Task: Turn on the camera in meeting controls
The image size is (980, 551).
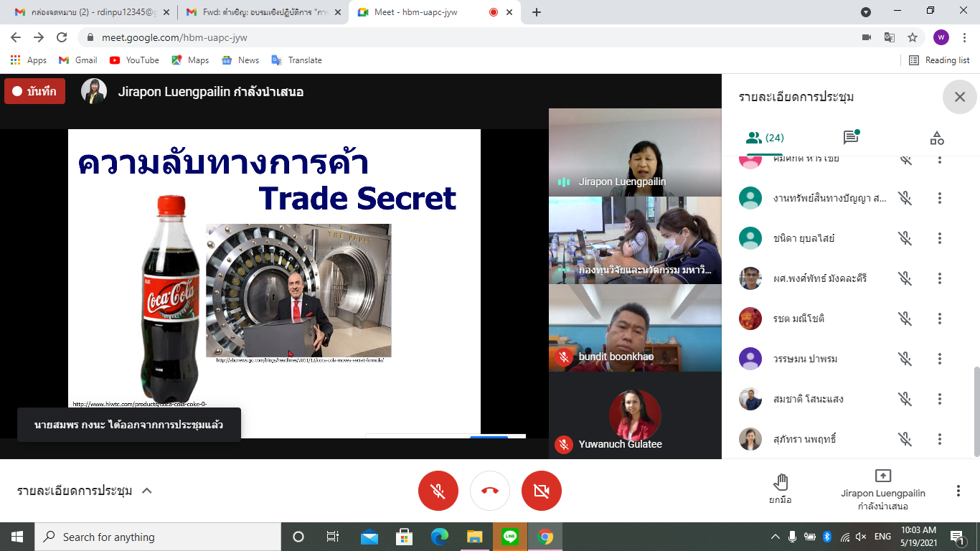Action: point(542,491)
